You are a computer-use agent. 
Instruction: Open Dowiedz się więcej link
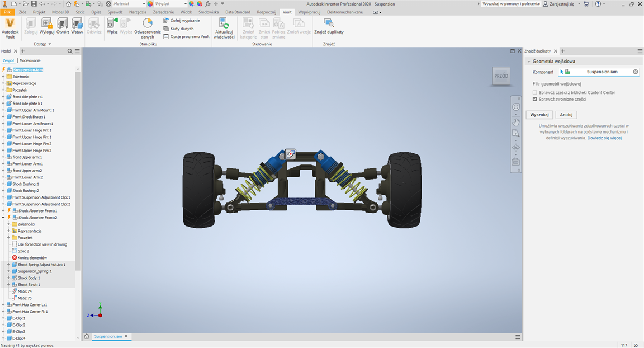point(604,138)
